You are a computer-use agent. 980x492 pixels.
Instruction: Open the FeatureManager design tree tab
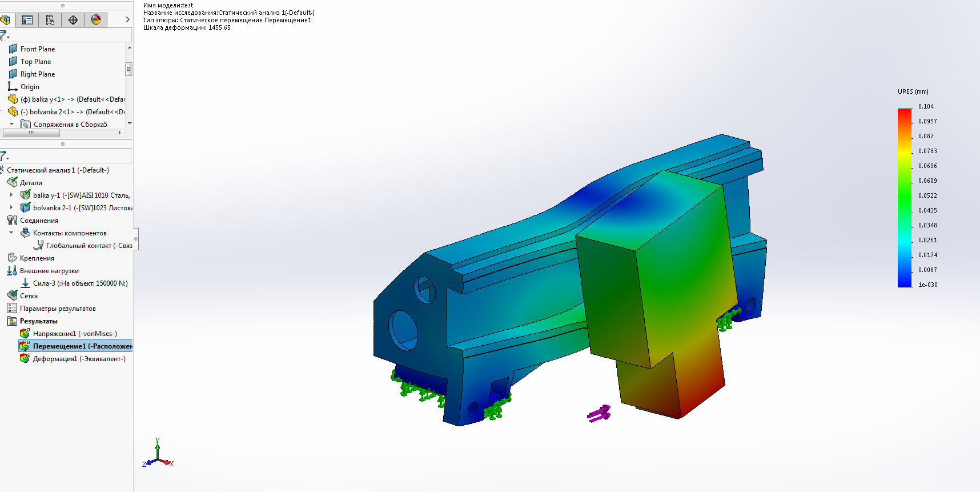click(x=5, y=20)
